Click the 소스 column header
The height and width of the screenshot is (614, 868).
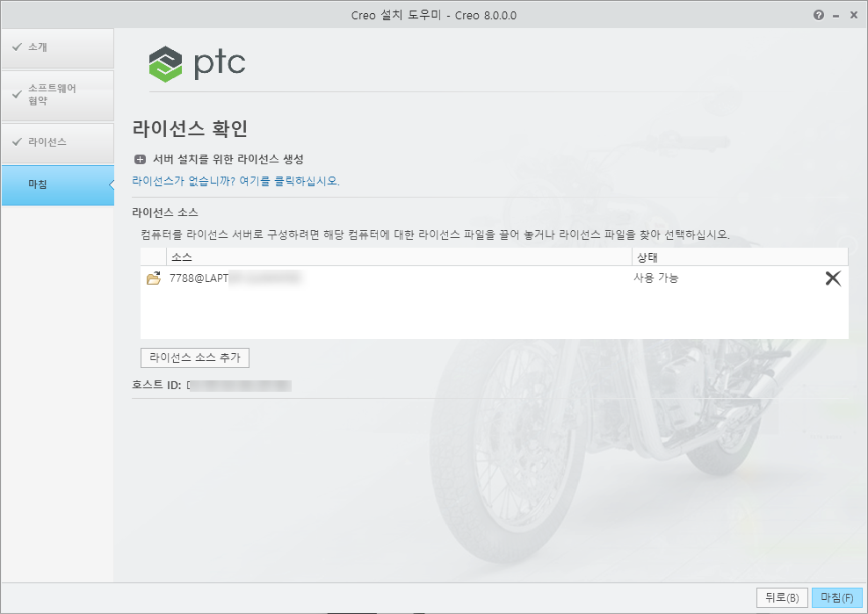click(x=399, y=256)
